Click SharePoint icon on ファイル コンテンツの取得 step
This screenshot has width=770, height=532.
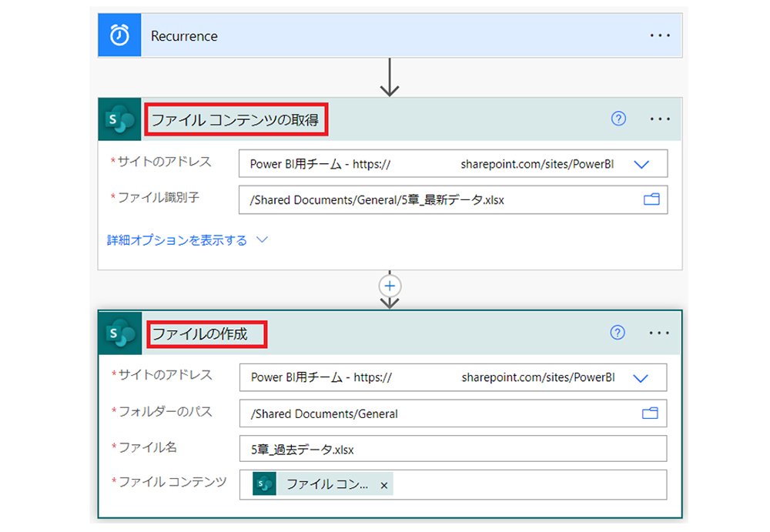tap(120, 119)
